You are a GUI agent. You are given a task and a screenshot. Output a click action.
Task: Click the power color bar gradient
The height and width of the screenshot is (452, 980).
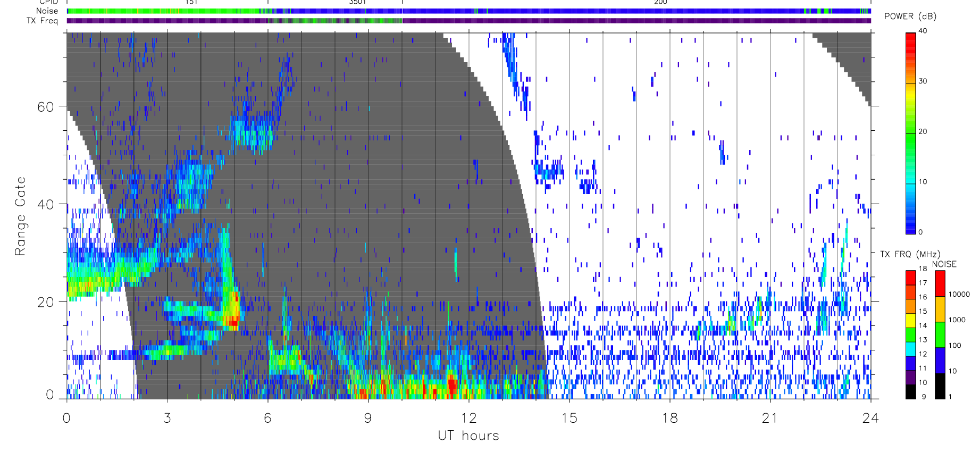click(x=911, y=133)
